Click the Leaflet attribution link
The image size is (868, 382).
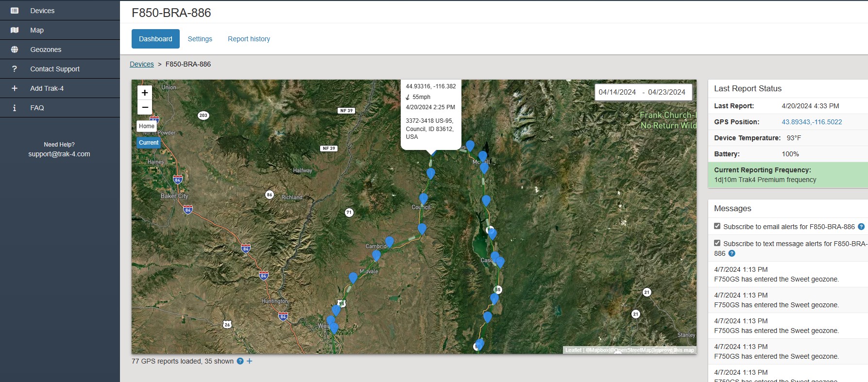(573, 350)
